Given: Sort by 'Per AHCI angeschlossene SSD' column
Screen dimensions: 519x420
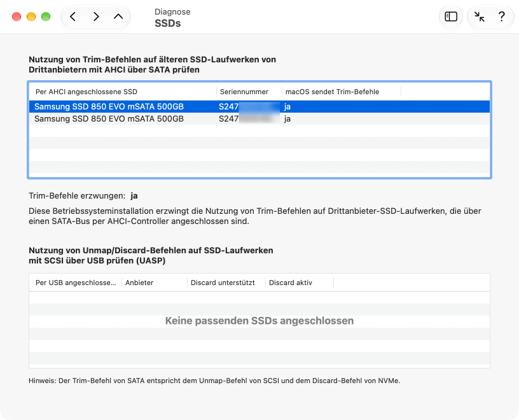Looking at the screenshot, I should tap(123, 92).
